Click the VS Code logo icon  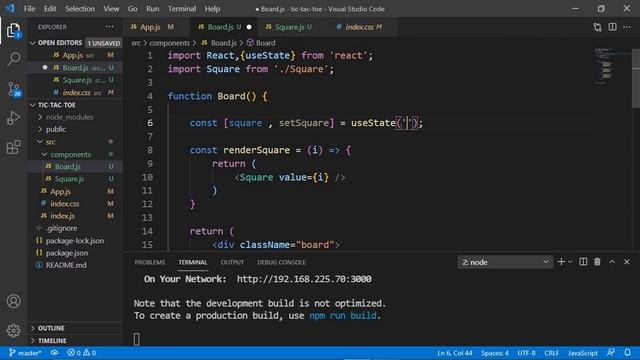[10, 9]
